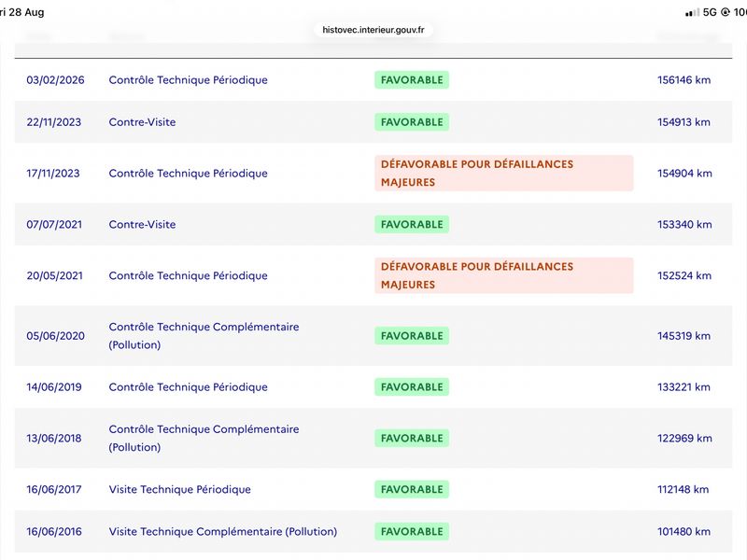Click Défavorable badge for 17/11/2023

tap(504, 174)
